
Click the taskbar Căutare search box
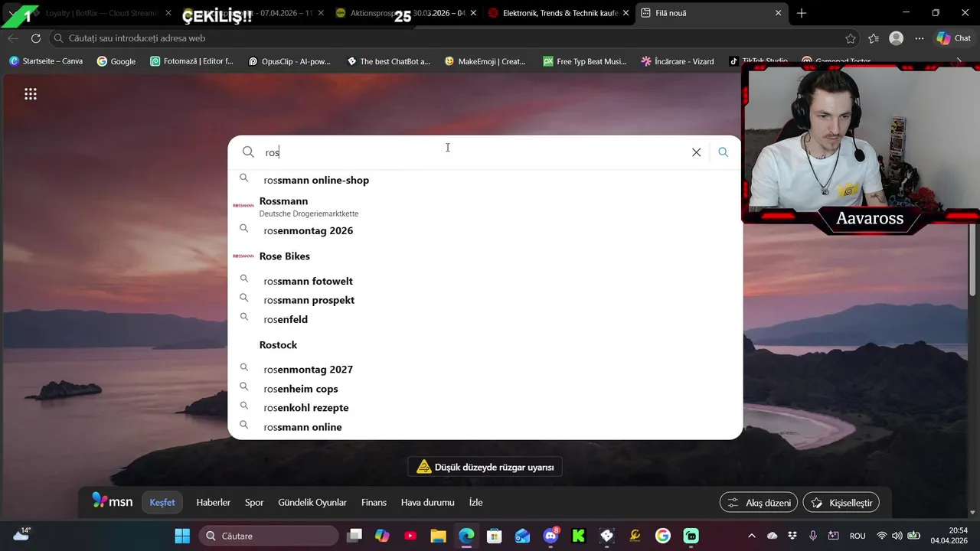point(268,536)
